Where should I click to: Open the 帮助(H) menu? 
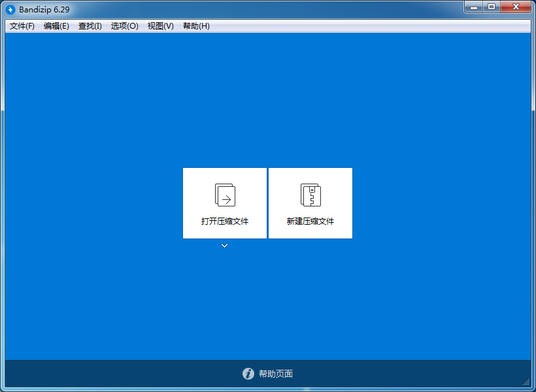pyautogui.click(x=196, y=26)
